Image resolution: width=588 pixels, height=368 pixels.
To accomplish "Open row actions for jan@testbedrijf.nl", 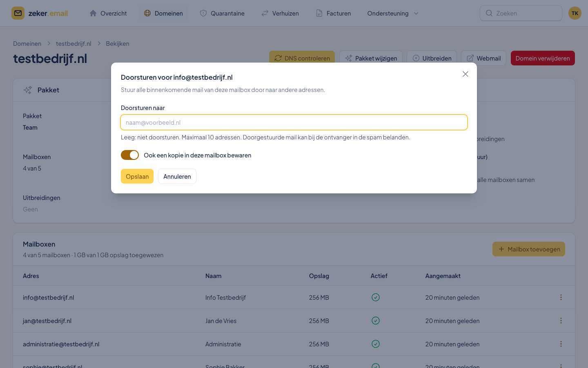I will click(x=561, y=321).
